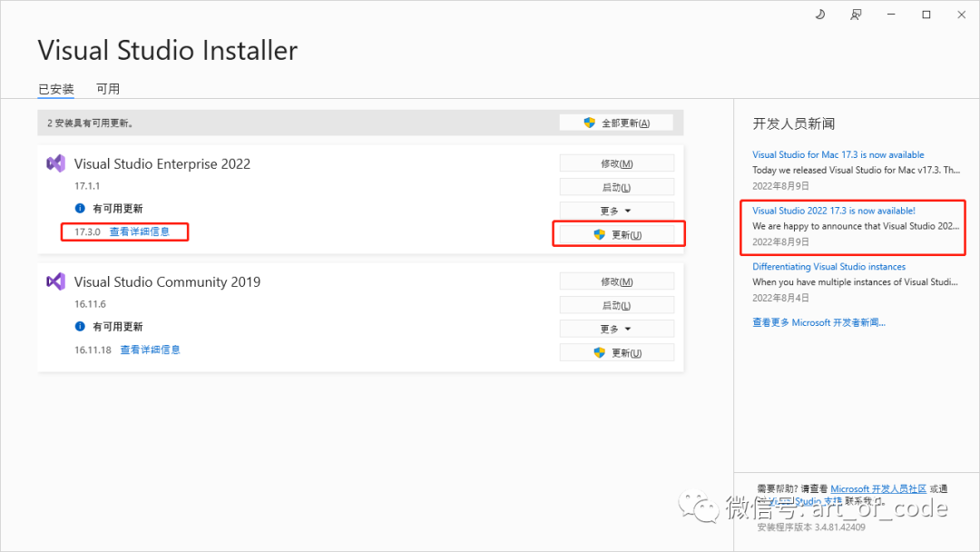Click 修改(M) for Visual Studio Enterprise 2022
The height and width of the screenshot is (552, 980).
[x=617, y=163]
